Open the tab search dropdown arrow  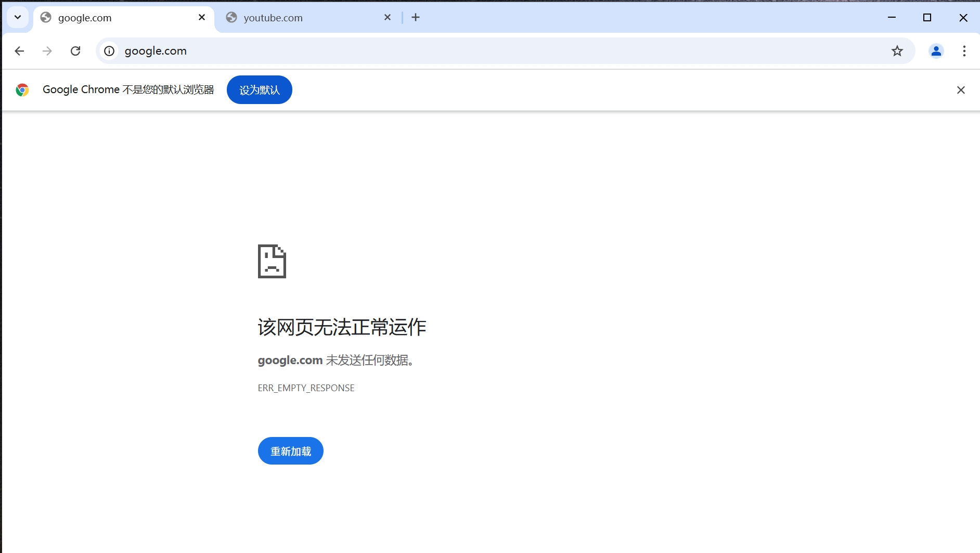point(18,17)
